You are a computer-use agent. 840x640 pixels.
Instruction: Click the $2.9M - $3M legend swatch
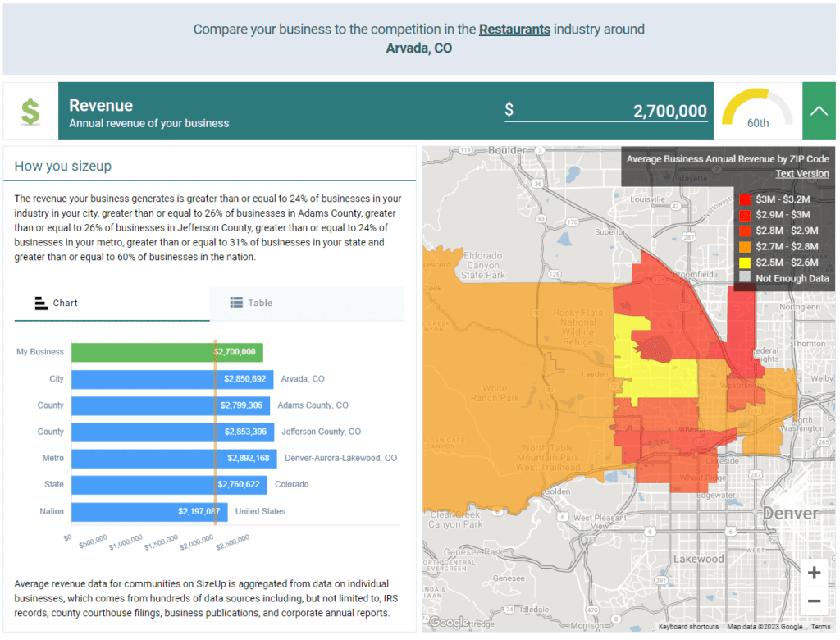(745, 216)
